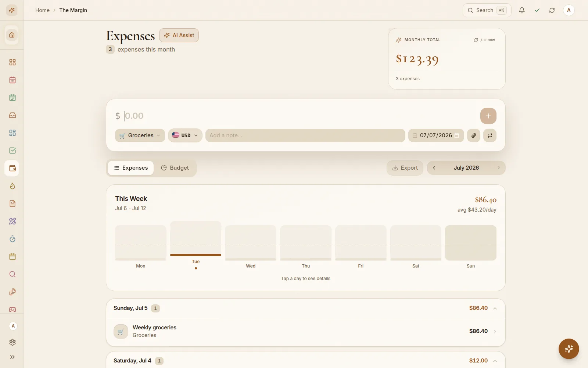Click the checkmark icon in top bar
588x368 pixels.
537,10
